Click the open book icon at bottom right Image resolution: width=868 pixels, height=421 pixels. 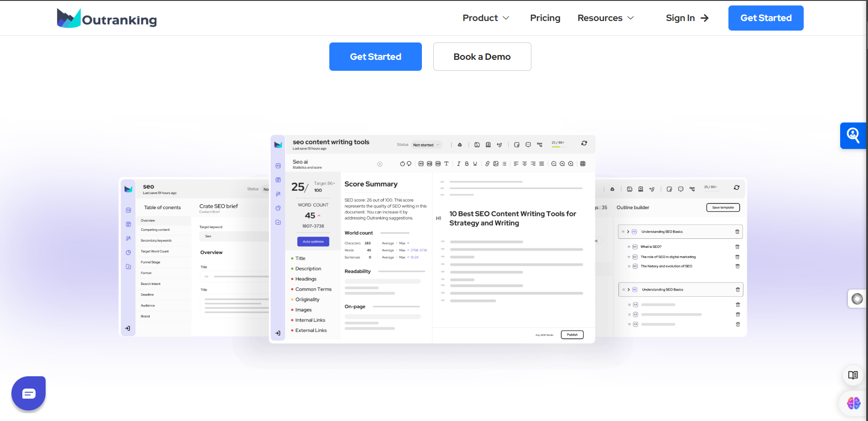click(853, 375)
